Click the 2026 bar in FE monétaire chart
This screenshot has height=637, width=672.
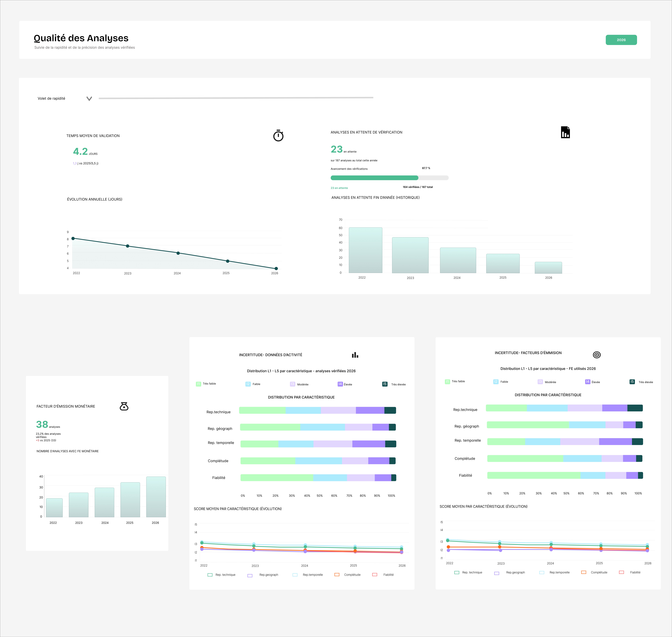pos(156,497)
